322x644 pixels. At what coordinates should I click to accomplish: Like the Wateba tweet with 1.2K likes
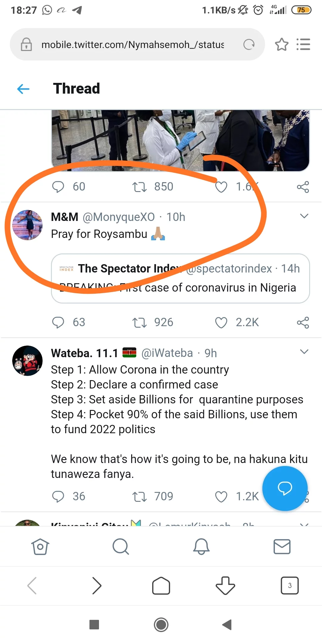pyautogui.click(x=221, y=497)
